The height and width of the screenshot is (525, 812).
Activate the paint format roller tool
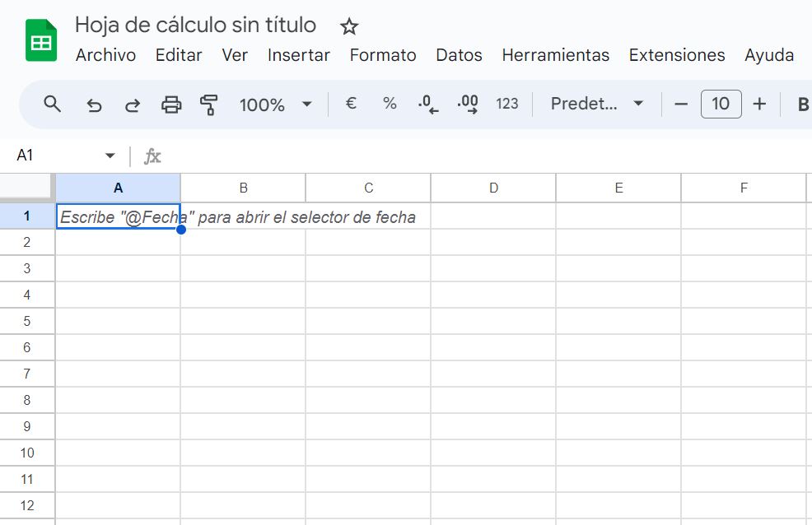tap(208, 105)
